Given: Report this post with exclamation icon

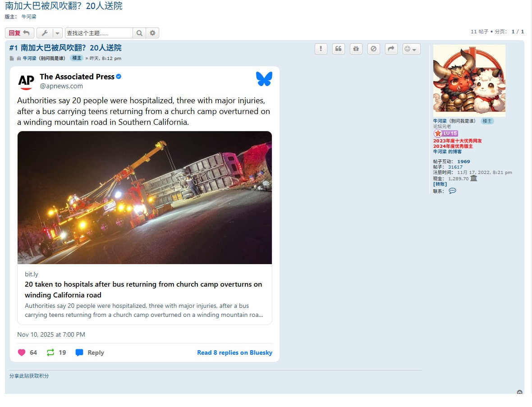Looking at the screenshot, I should 321,49.
